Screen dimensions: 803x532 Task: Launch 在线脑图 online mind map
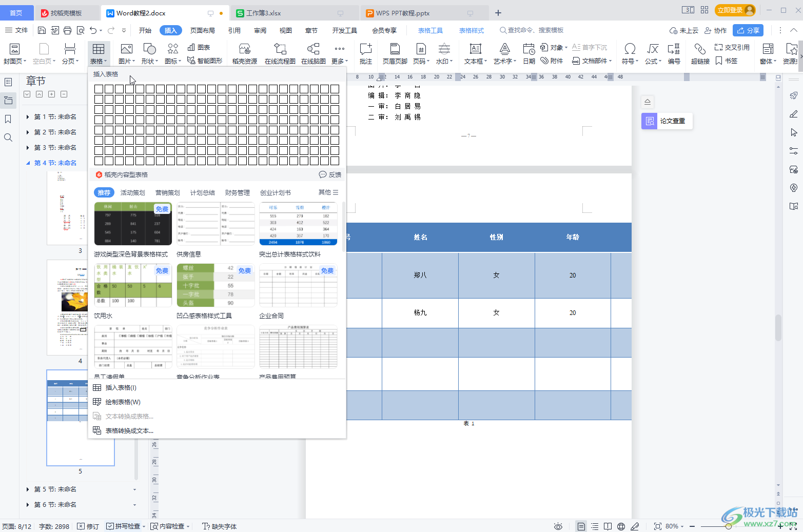314,53
